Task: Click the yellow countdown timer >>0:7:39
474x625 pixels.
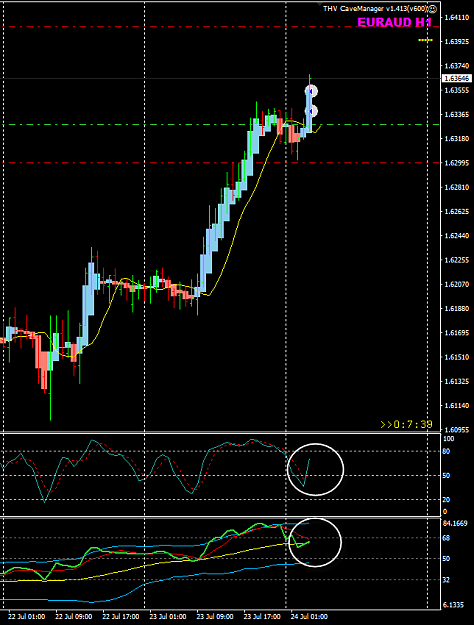Action: point(406,425)
